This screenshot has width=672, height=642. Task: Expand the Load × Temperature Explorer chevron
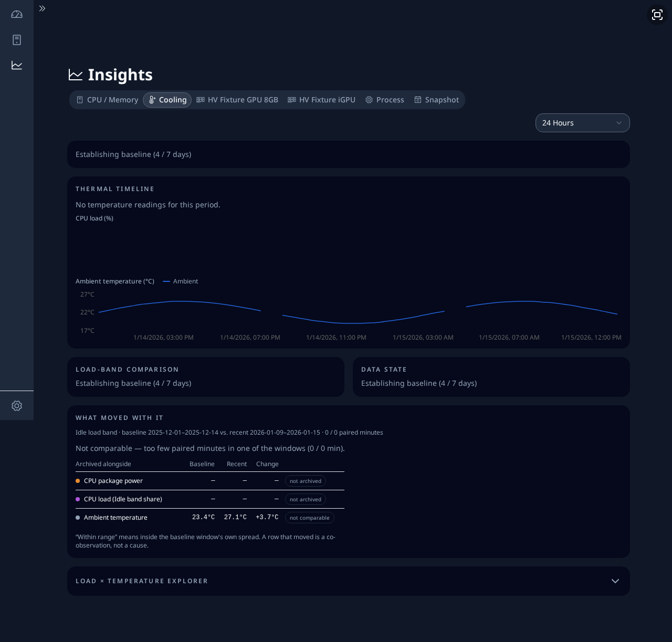pos(615,581)
